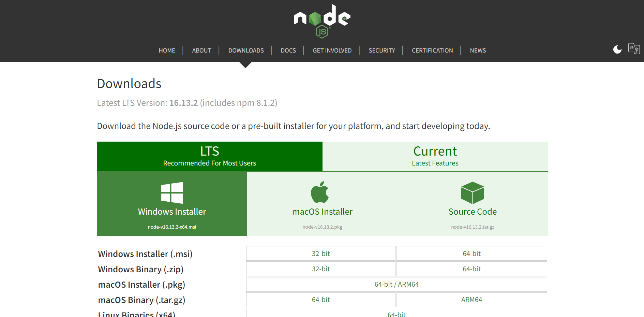The width and height of the screenshot is (644, 317).
Task: Download Windows Installer .msi 32-bit
Action: tap(320, 254)
